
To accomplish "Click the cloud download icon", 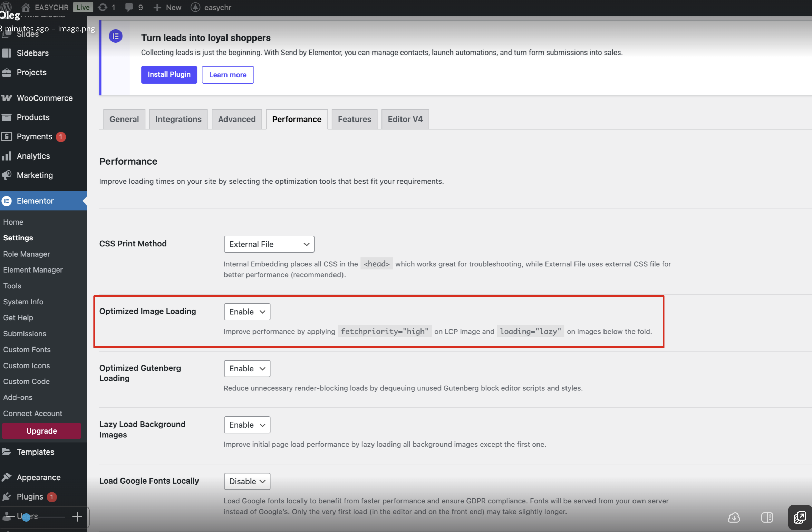I will (734, 517).
